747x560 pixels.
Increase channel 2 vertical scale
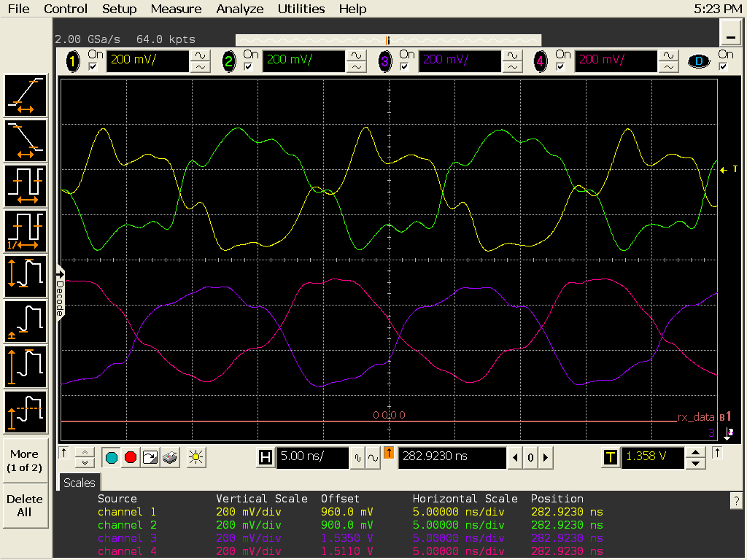click(x=356, y=55)
